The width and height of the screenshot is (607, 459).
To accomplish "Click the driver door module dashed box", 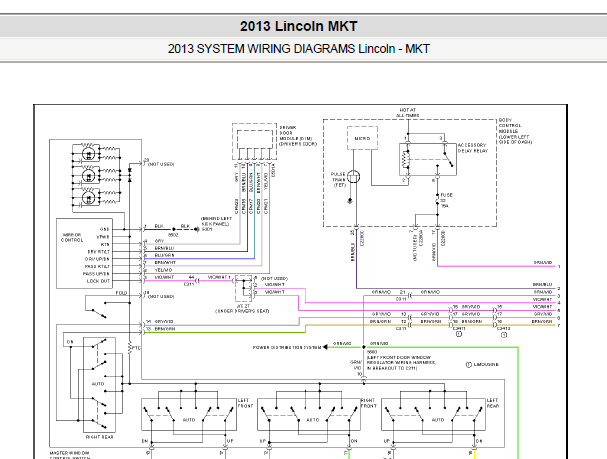I will point(254,142).
